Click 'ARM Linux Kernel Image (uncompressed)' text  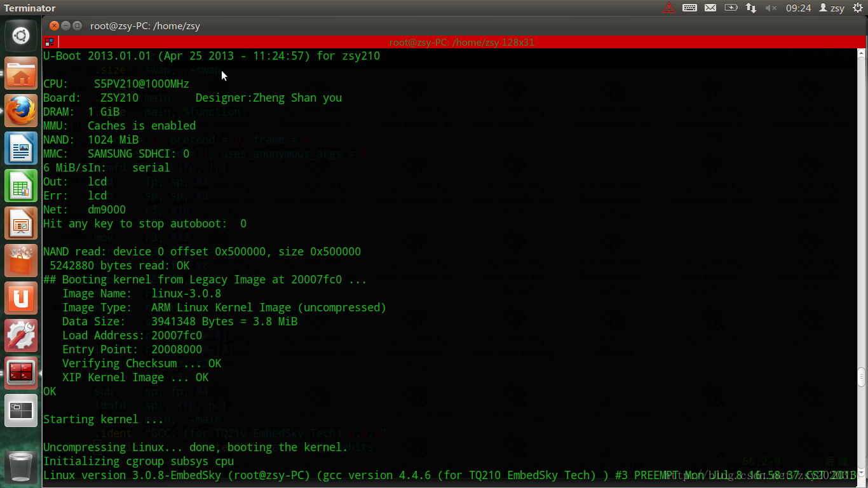269,308
